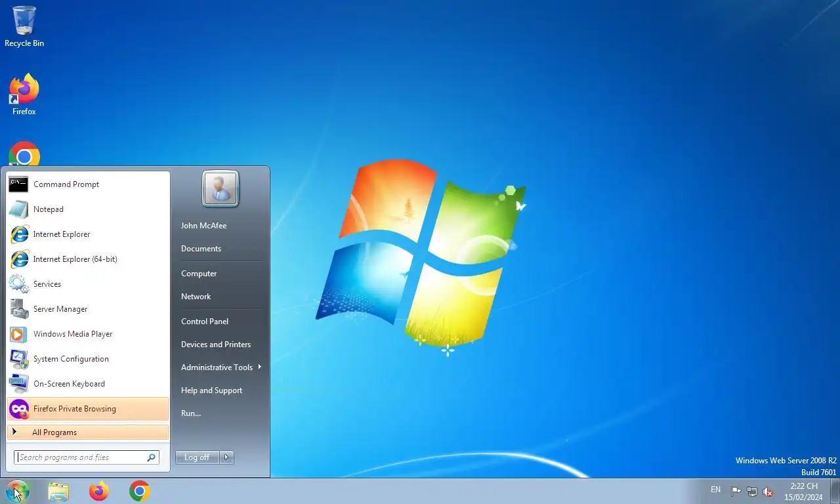
Task: Click the user account picture
Action: click(220, 188)
